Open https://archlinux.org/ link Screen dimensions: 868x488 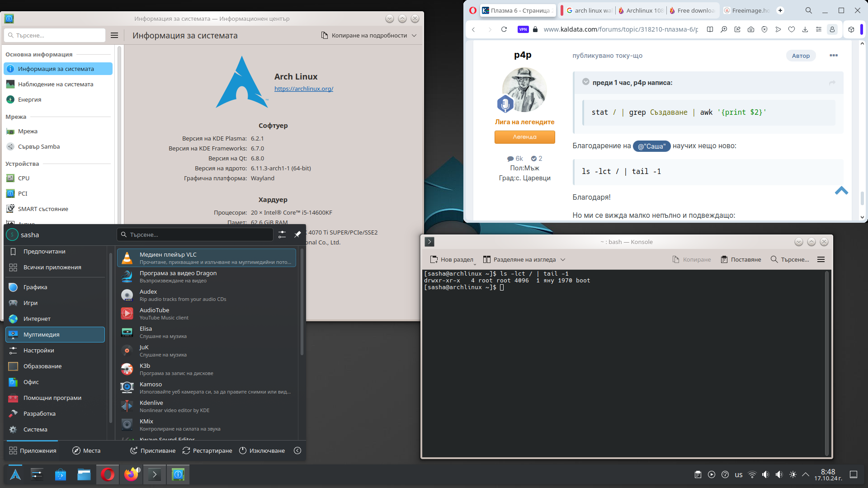pos(304,89)
